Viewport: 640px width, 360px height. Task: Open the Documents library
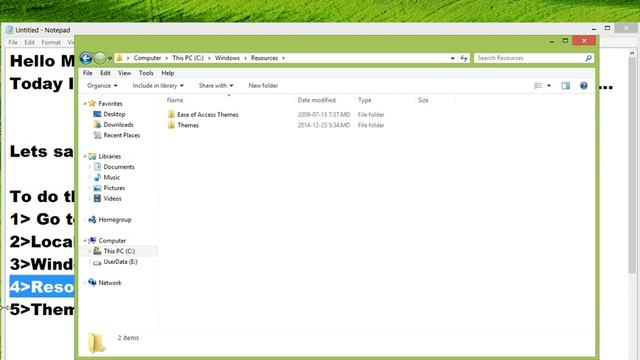click(x=119, y=167)
